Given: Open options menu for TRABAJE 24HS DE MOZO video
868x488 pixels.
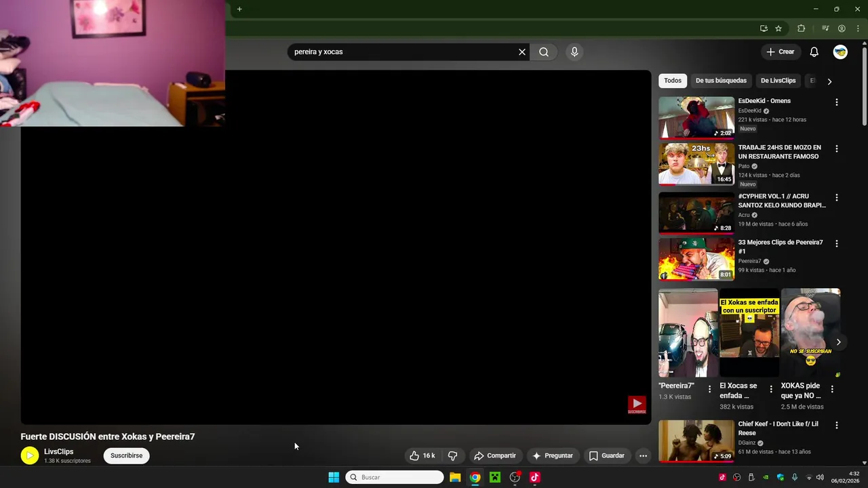Looking at the screenshot, I should tap(836, 148).
